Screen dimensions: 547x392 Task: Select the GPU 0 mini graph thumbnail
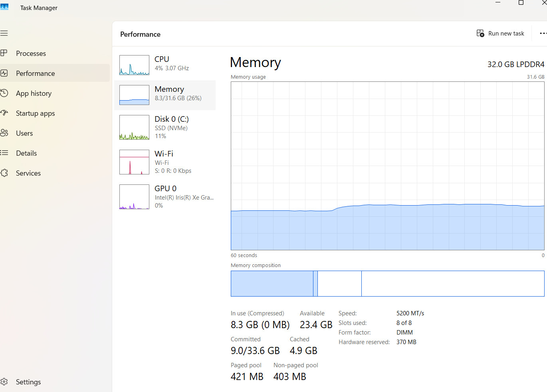[134, 197]
